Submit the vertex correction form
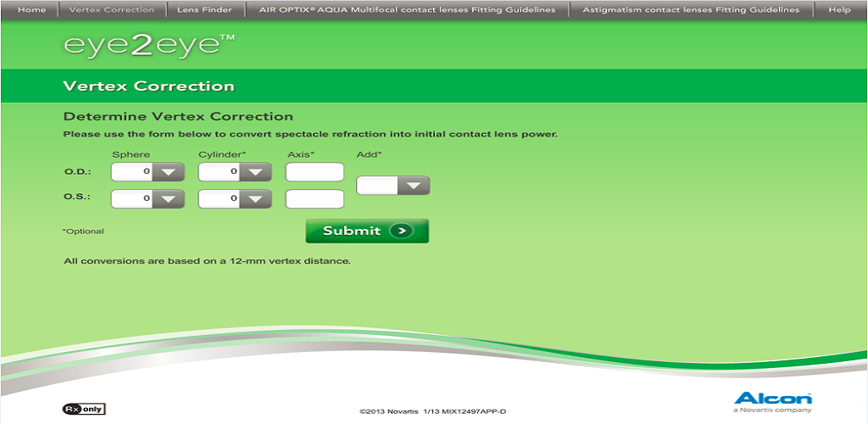Viewport: 868px width, 424px height. pyautogui.click(x=367, y=231)
